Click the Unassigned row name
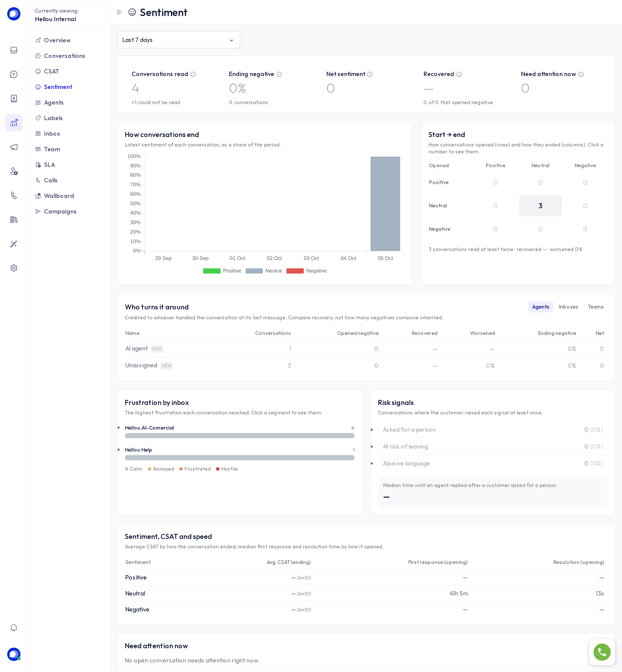Viewport: 622px width, 672px height. click(x=141, y=365)
